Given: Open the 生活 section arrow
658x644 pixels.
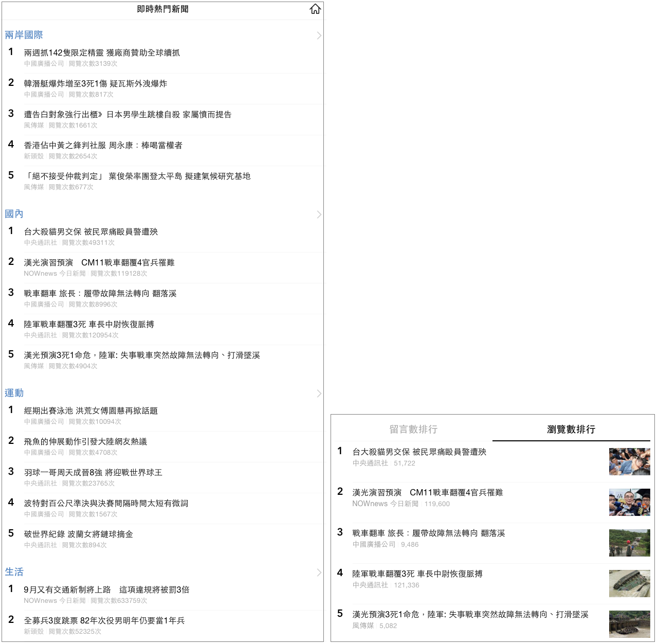Looking at the screenshot, I should tap(319, 573).
